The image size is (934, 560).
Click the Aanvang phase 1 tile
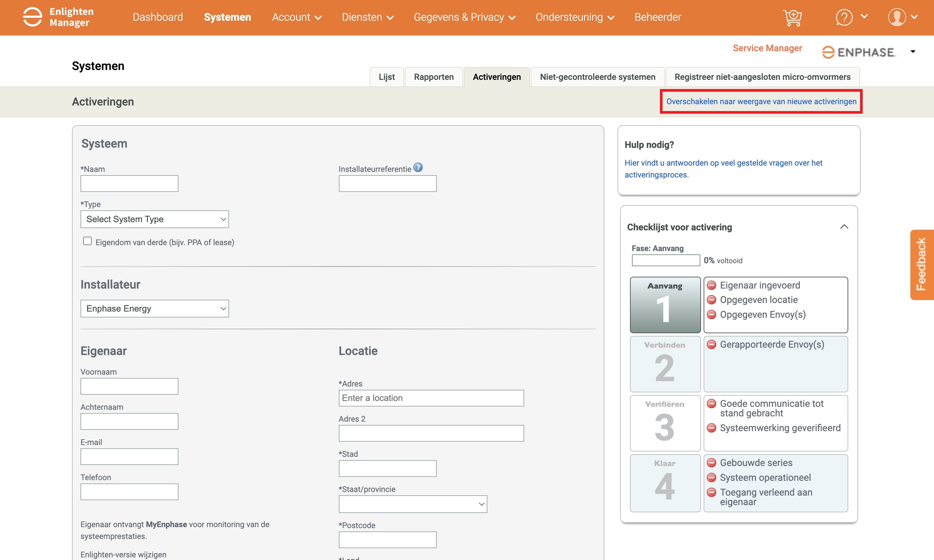click(665, 305)
